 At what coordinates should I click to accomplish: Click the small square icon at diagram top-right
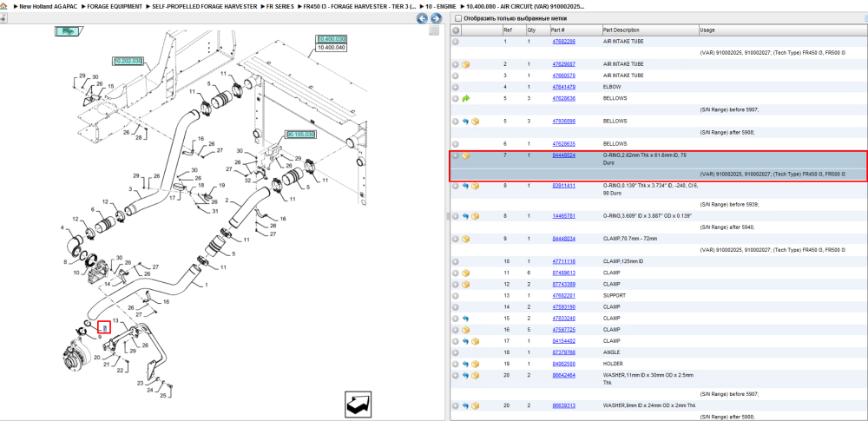(435, 30)
